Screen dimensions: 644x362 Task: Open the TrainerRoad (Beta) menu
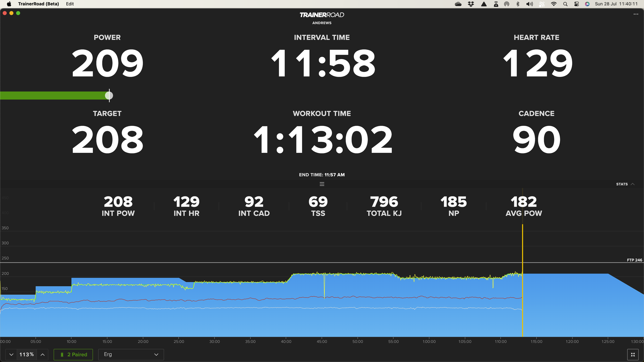click(39, 4)
